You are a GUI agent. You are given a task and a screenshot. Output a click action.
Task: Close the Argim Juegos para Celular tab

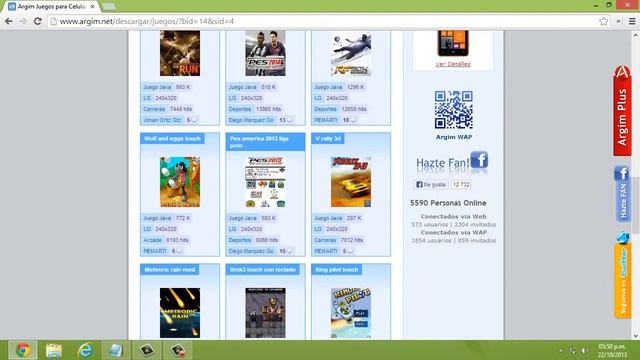93,7
